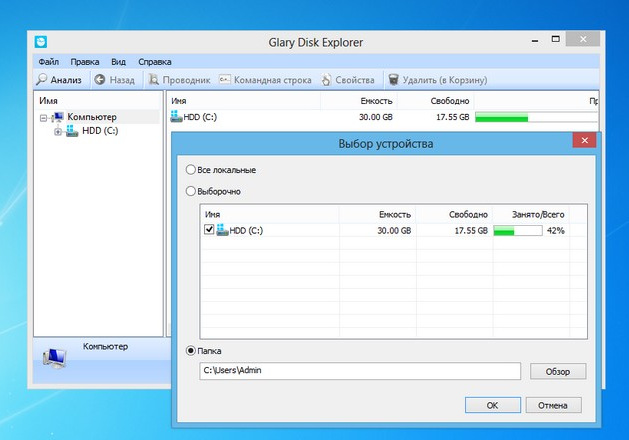Select HDD (C:) name in dialog list
The height and width of the screenshot is (440, 629).
pyautogui.click(x=246, y=231)
